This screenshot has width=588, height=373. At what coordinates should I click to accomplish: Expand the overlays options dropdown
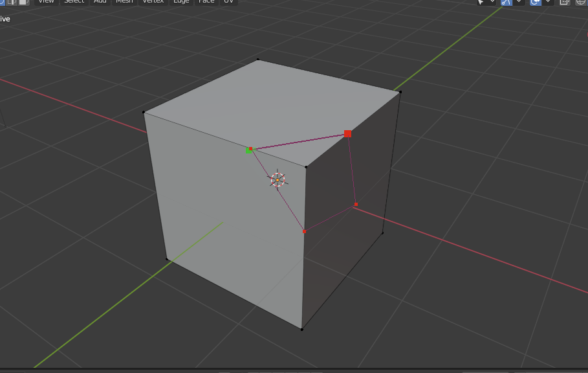point(548,2)
